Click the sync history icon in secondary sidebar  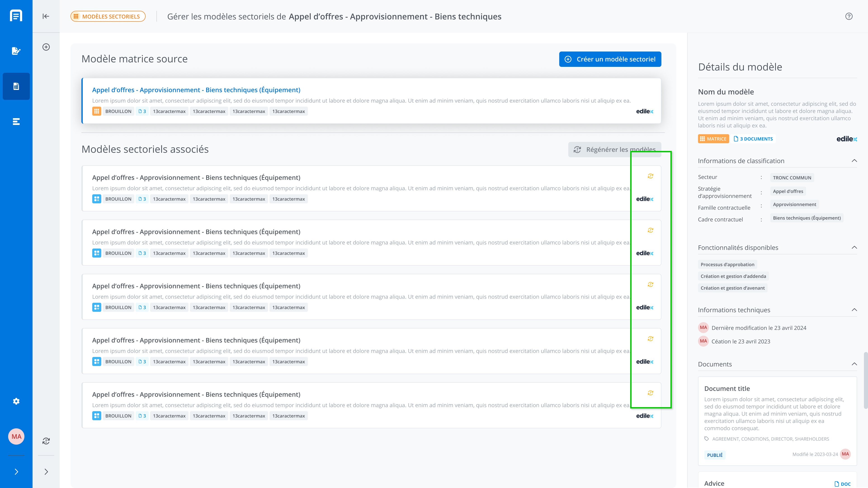[x=46, y=441]
